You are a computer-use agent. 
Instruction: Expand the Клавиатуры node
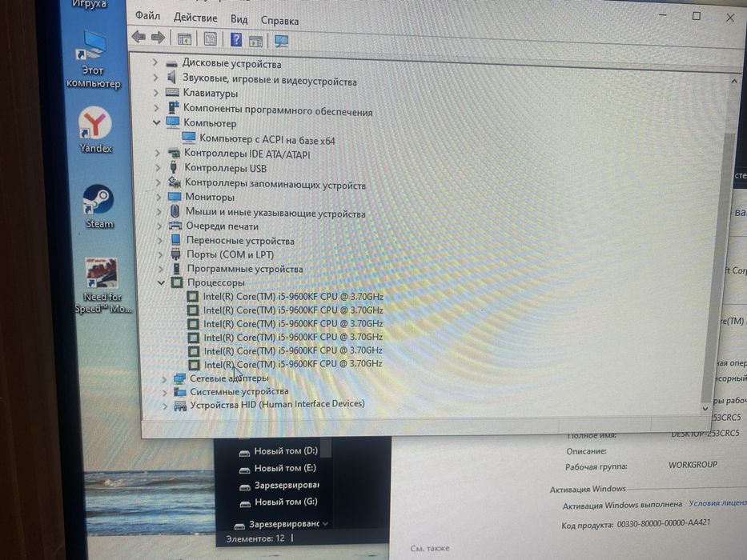[155, 92]
